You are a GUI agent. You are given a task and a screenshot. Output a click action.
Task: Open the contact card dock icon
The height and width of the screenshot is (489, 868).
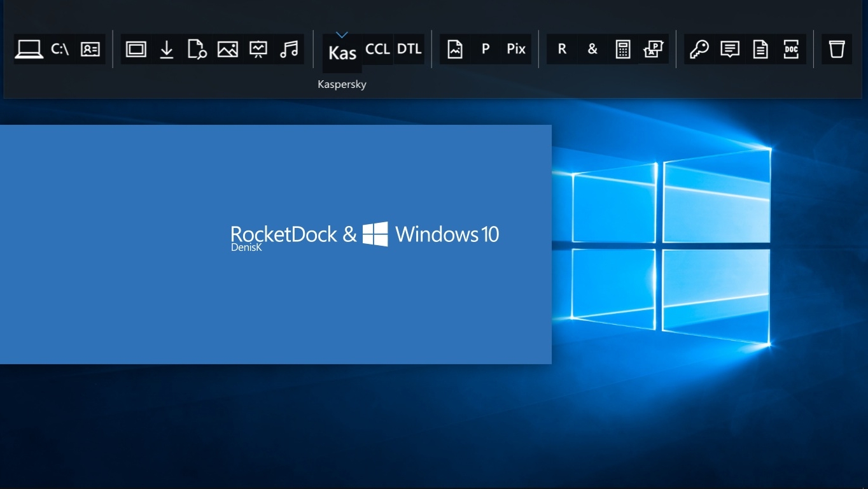tap(90, 49)
